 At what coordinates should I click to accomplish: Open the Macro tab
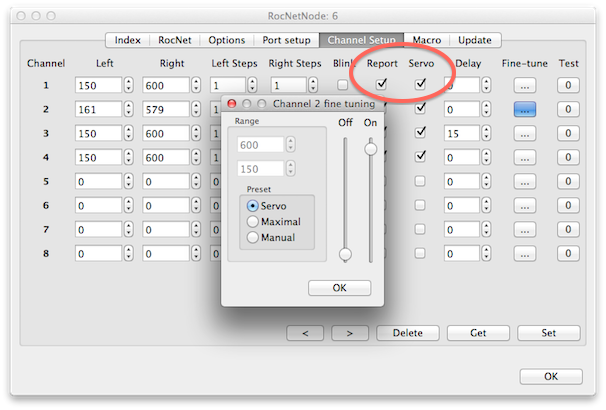point(426,40)
